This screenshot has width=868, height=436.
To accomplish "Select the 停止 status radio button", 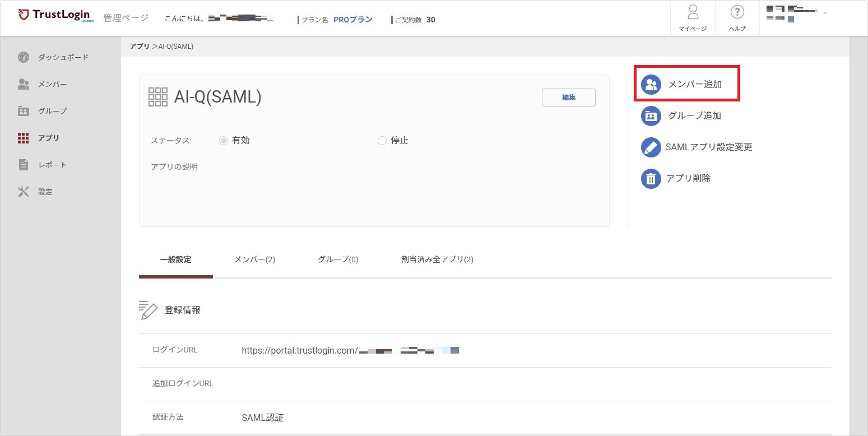I will 382,141.
